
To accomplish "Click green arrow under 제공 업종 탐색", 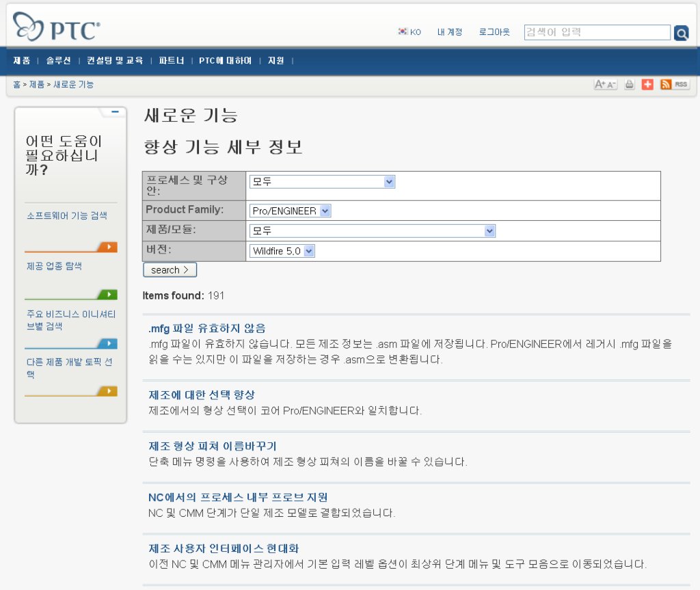I will coord(107,295).
